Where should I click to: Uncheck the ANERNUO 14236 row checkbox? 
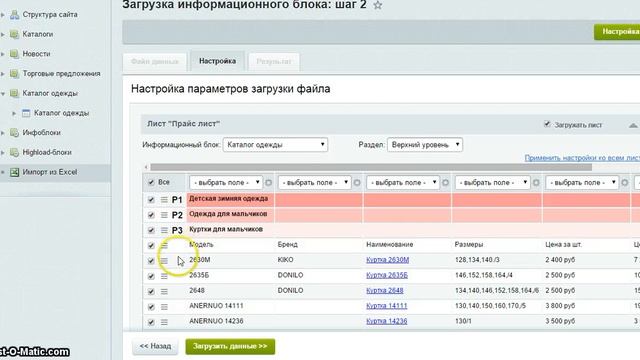pos(151,322)
